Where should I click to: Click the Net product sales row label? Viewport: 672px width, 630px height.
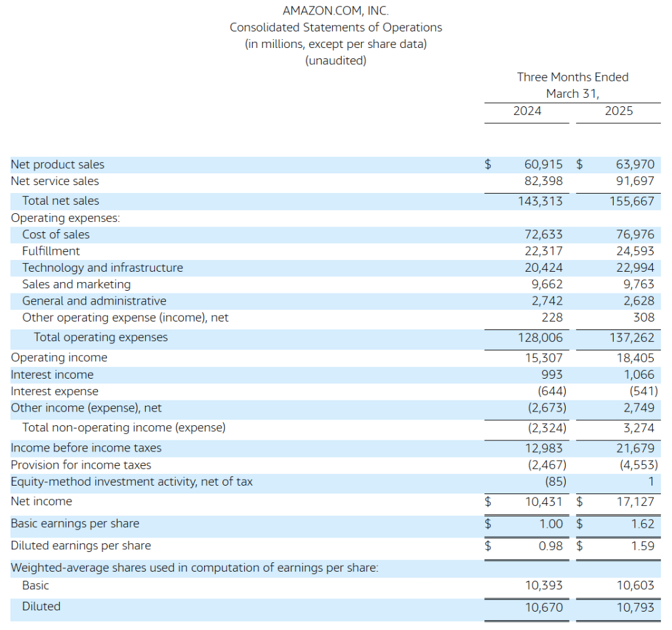[x=58, y=165]
